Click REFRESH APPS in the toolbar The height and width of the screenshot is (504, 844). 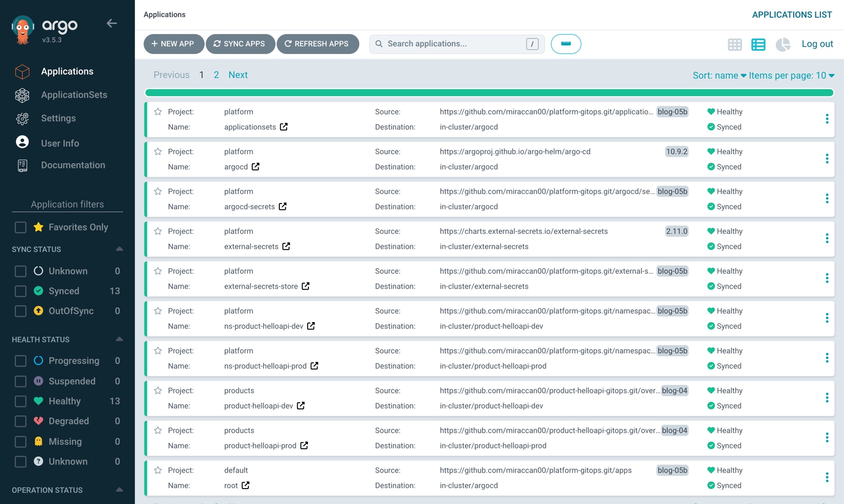(x=317, y=44)
